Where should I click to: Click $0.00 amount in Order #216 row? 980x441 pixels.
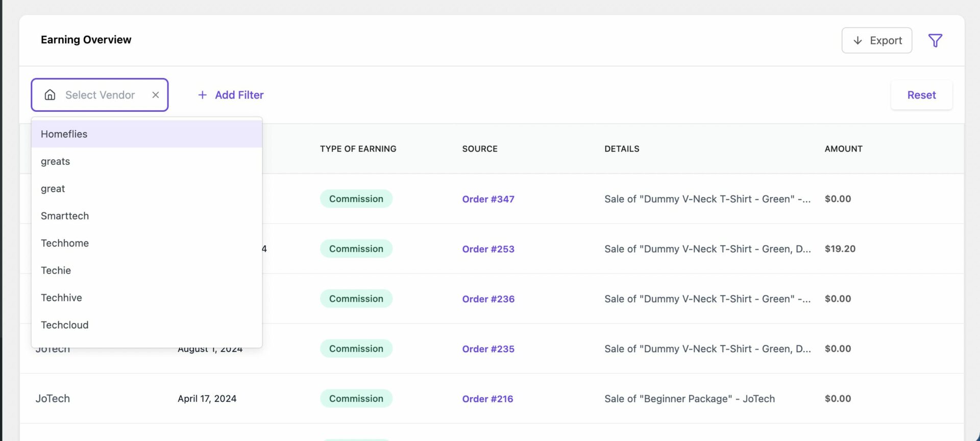[x=838, y=399]
